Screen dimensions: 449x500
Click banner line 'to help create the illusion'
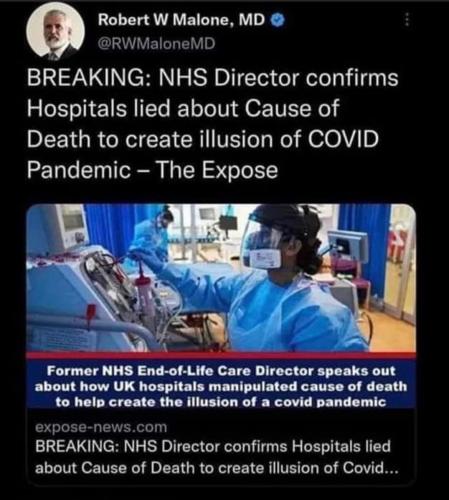[x=221, y=402]
